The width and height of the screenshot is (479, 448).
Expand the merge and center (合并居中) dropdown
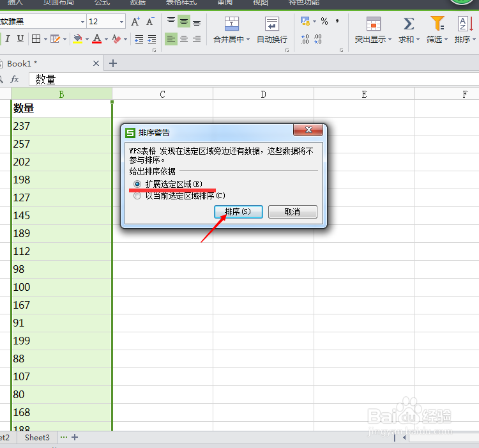click(248, 39)
